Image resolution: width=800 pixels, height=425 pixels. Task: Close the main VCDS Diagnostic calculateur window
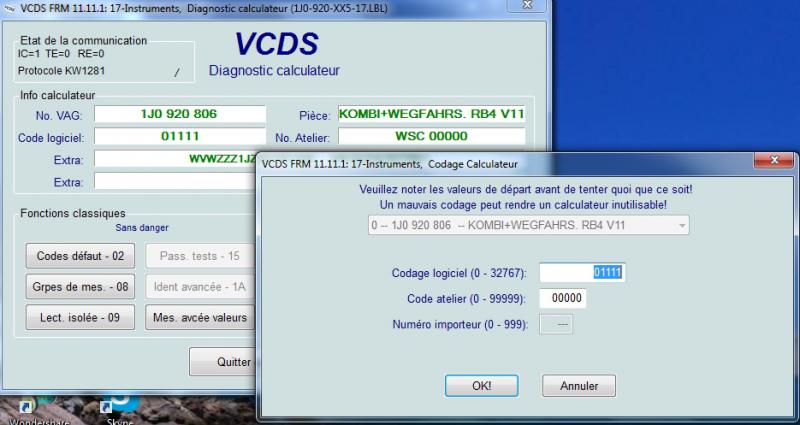pos(528,5)
